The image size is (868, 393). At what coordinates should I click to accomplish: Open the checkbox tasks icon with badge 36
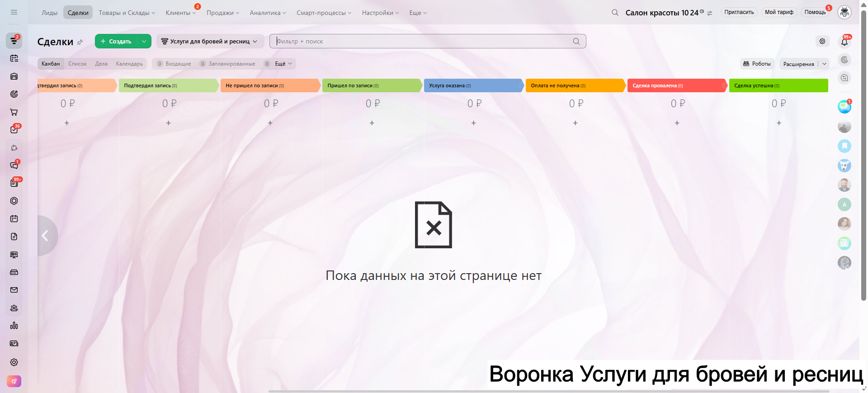coord(14,130)
